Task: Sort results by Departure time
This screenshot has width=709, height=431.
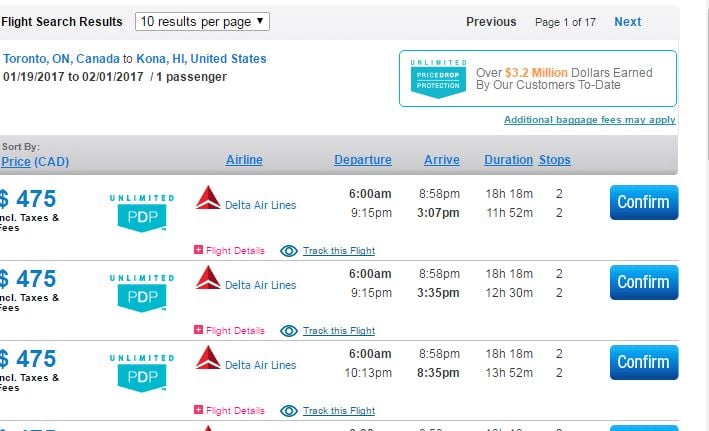Action: [x=363, y=160]
